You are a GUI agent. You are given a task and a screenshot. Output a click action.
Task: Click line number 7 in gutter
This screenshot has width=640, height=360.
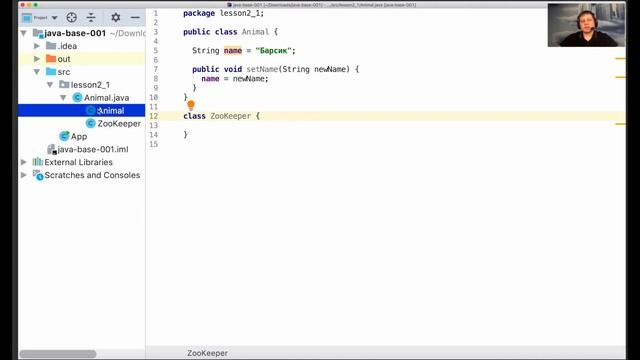[156, 69]
